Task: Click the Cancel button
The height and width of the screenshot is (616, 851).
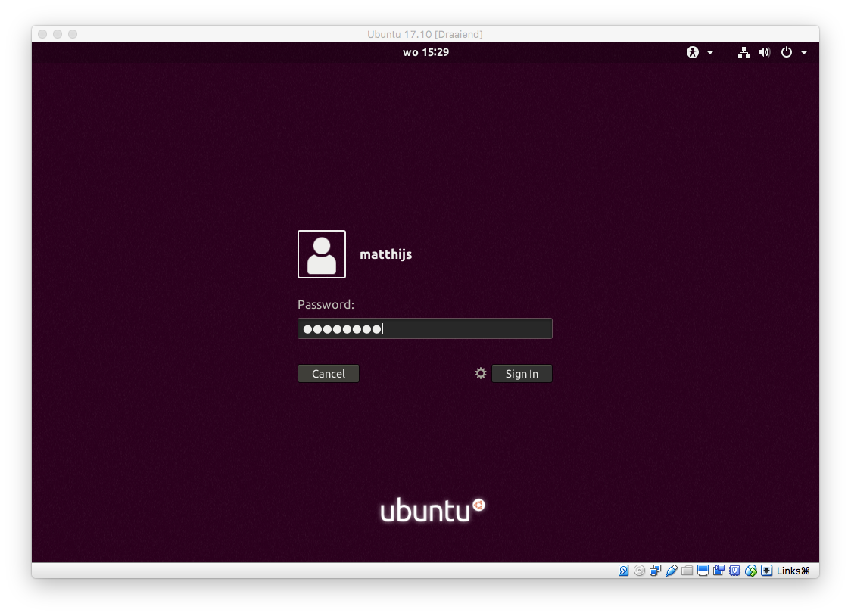Action: pos(329,374)
